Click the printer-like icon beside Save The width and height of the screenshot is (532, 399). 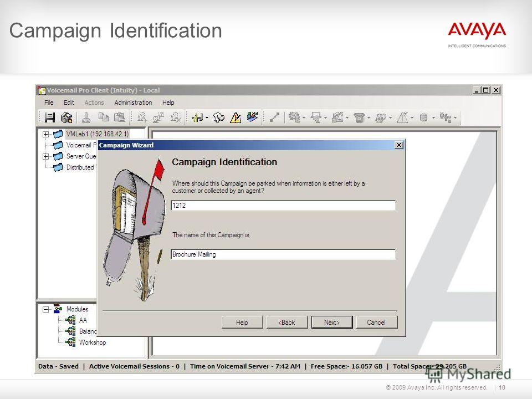click(x=66, y=117)
